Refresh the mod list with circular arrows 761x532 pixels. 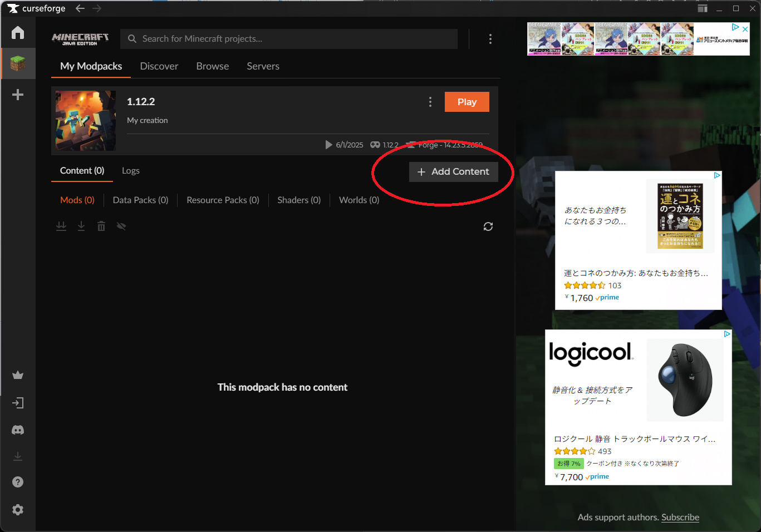pyautogui.click(x=488, y=226)
